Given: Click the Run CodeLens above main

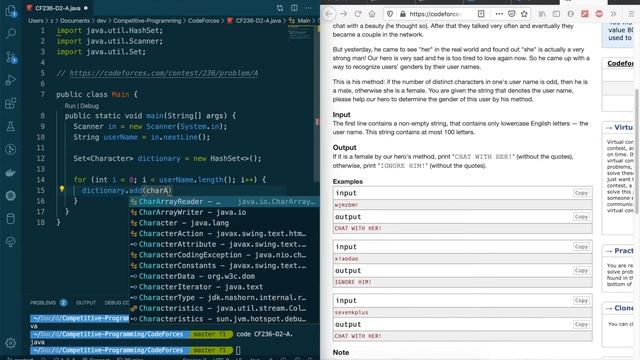Looking at the screenshot, I should click(x=70, y=106).
